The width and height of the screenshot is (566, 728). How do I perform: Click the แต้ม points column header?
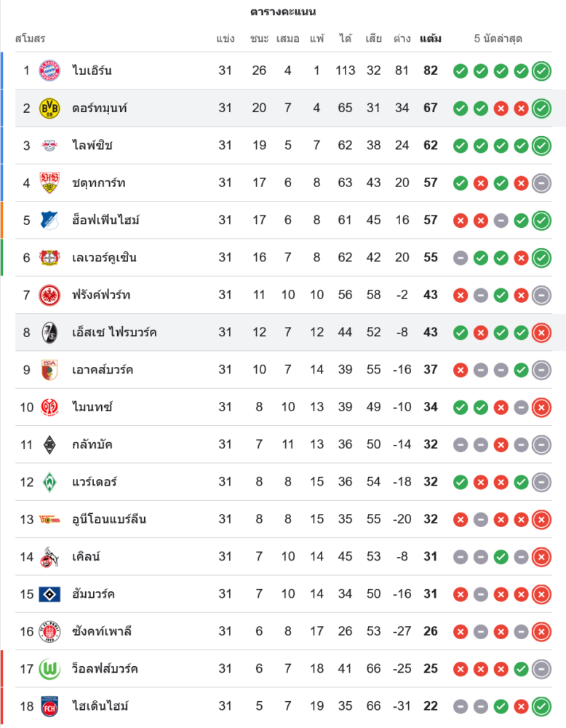[x=430, y=39]
